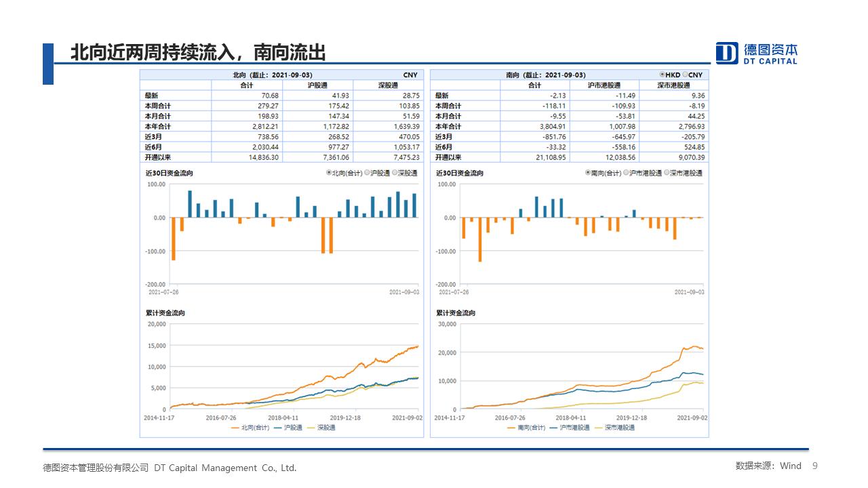Click the page number 9
Image resolution: width=868 pixels, height=488 pixels.
pyautogui.click(x=815, y=466)
